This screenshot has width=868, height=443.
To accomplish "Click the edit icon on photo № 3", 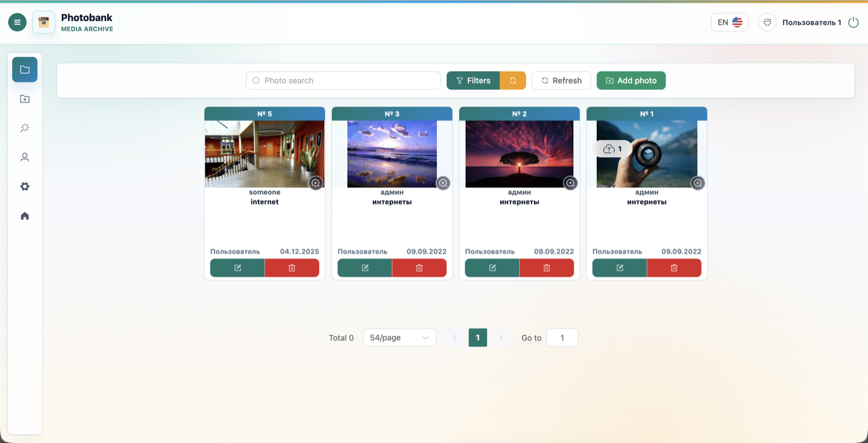I will tap(365, 268).
